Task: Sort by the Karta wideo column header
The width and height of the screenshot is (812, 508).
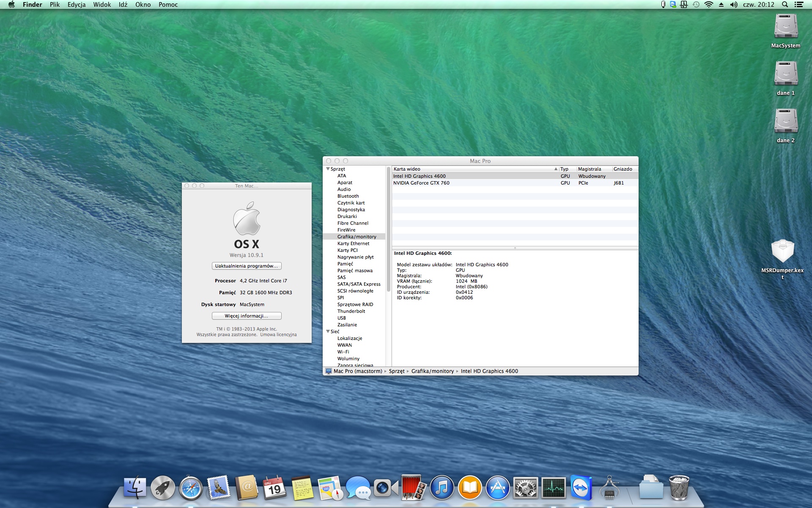Action: [475, 169]
